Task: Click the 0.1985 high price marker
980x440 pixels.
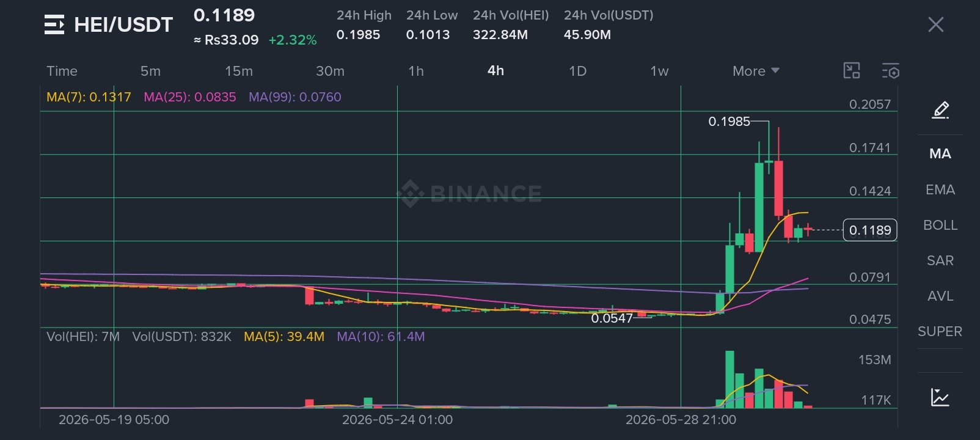Action: 729,122
